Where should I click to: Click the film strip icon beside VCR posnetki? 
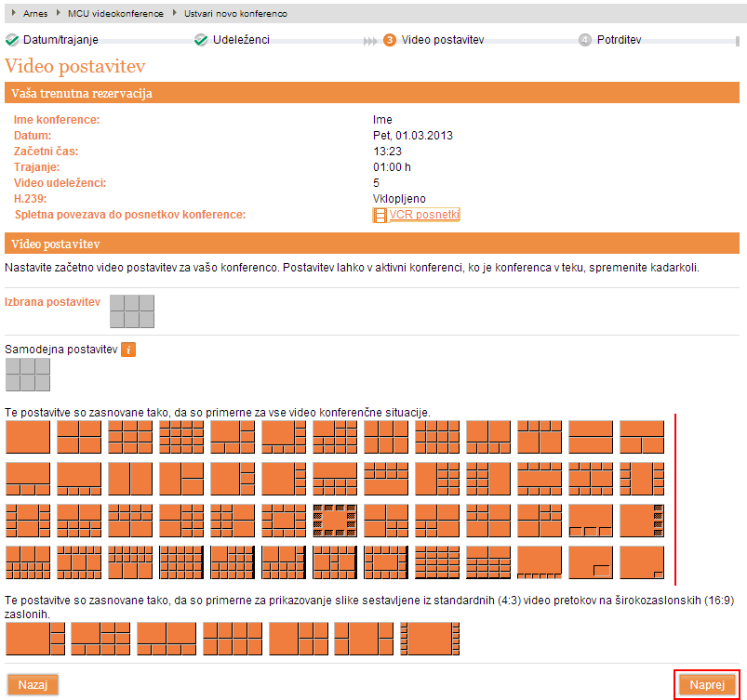pos(380,216)
